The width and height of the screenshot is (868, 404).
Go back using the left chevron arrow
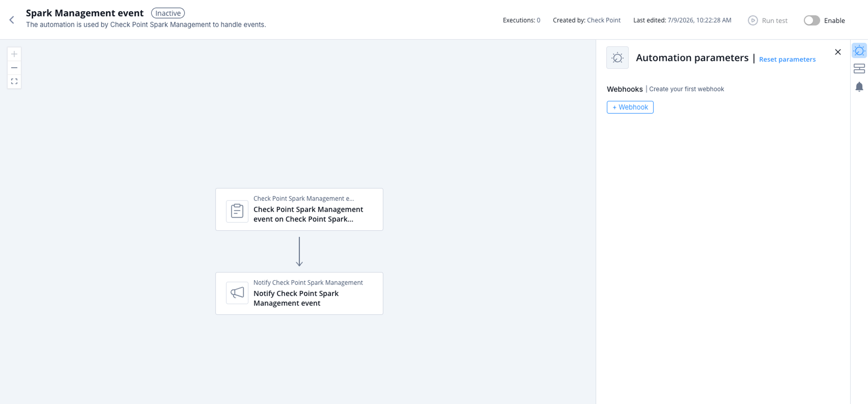(12, 20)
